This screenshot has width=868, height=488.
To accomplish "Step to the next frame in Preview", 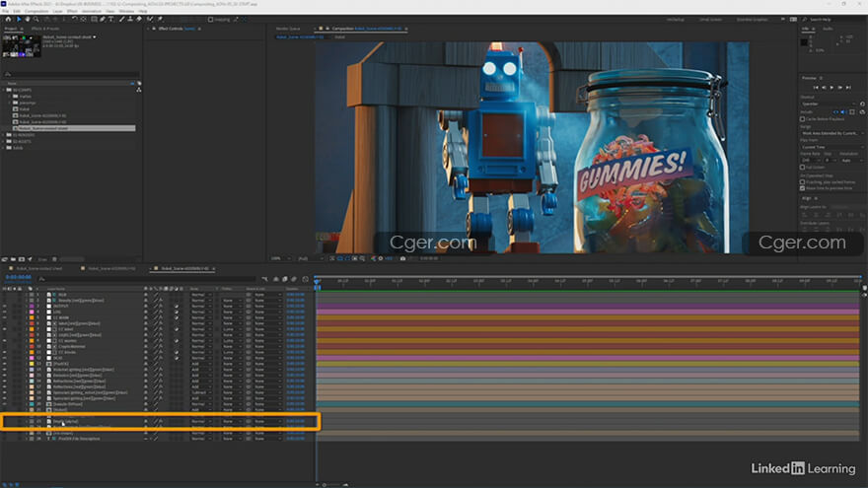I will click(839, 88).
